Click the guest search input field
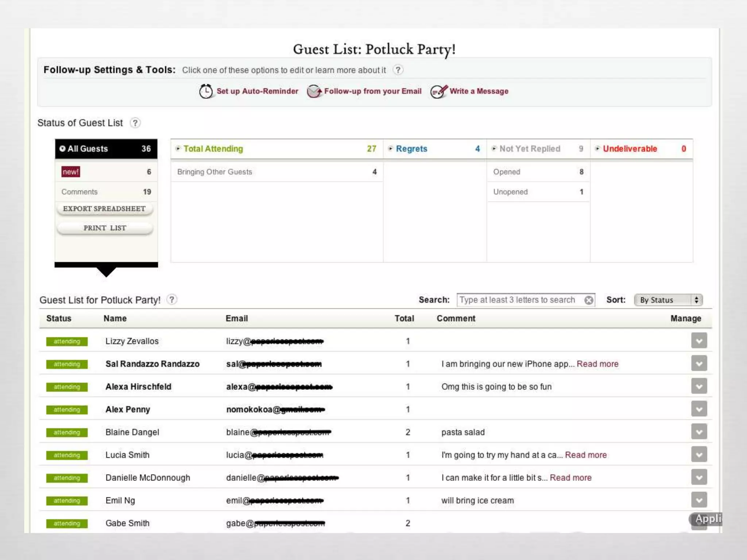This screenshot has height=560, width=747. coord(517,300)
